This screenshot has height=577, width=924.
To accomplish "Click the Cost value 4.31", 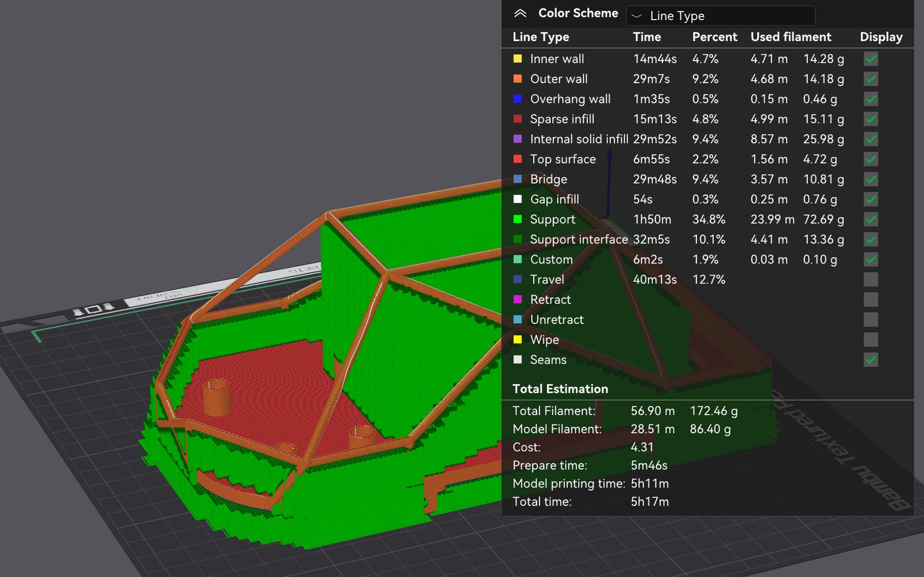I will point(642,447).
